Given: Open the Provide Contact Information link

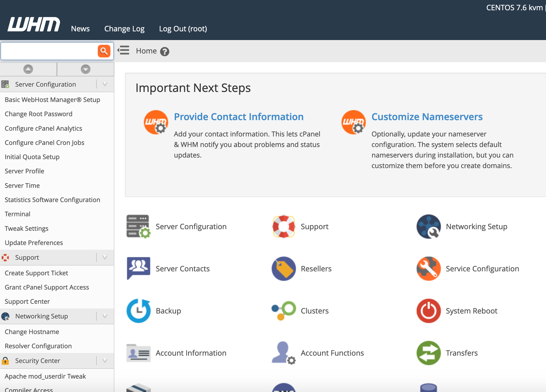Looking at the screenshot, I should (x=239, y=117).
